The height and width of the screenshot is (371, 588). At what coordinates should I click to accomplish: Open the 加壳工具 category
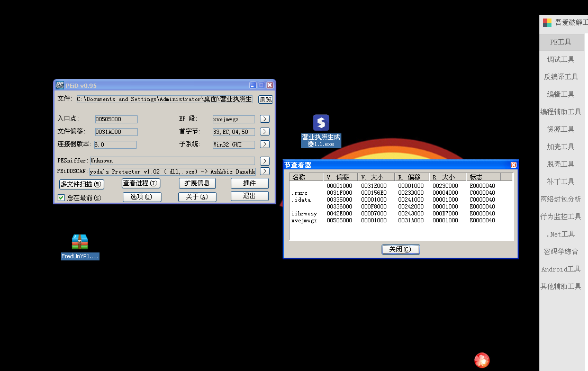tap(561, 147)
